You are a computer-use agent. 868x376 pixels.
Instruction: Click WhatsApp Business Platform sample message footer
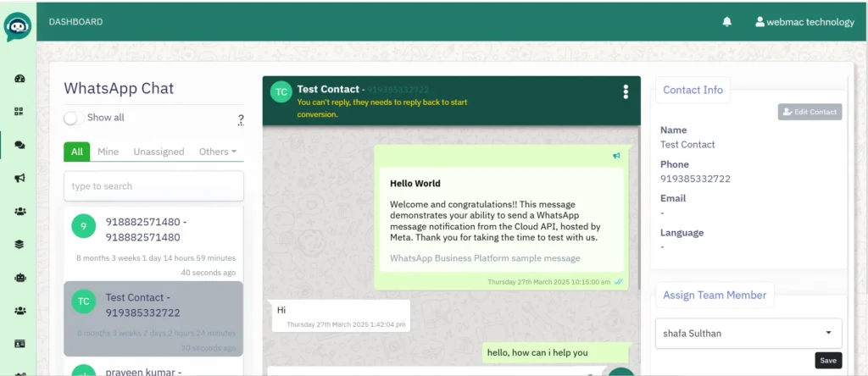point(485,258)
